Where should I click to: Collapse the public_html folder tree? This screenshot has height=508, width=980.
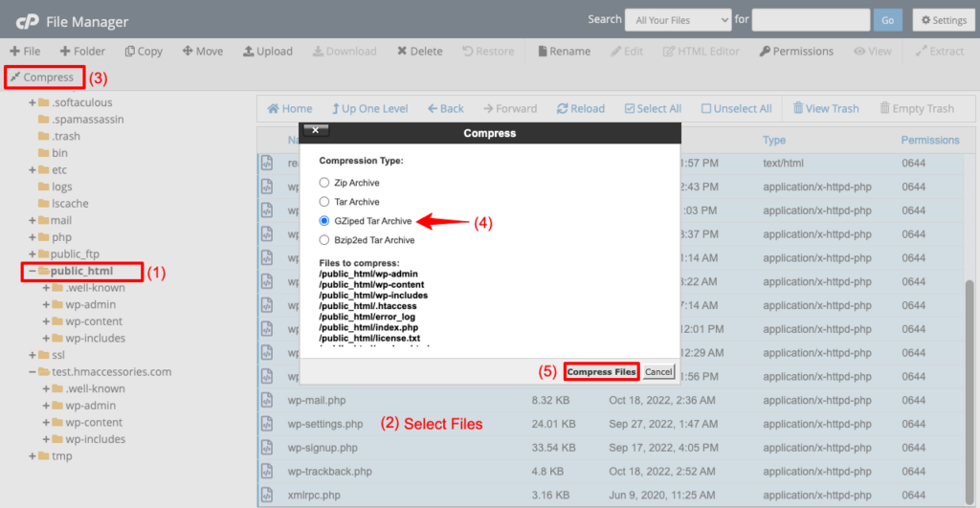[x=33, y=272]
